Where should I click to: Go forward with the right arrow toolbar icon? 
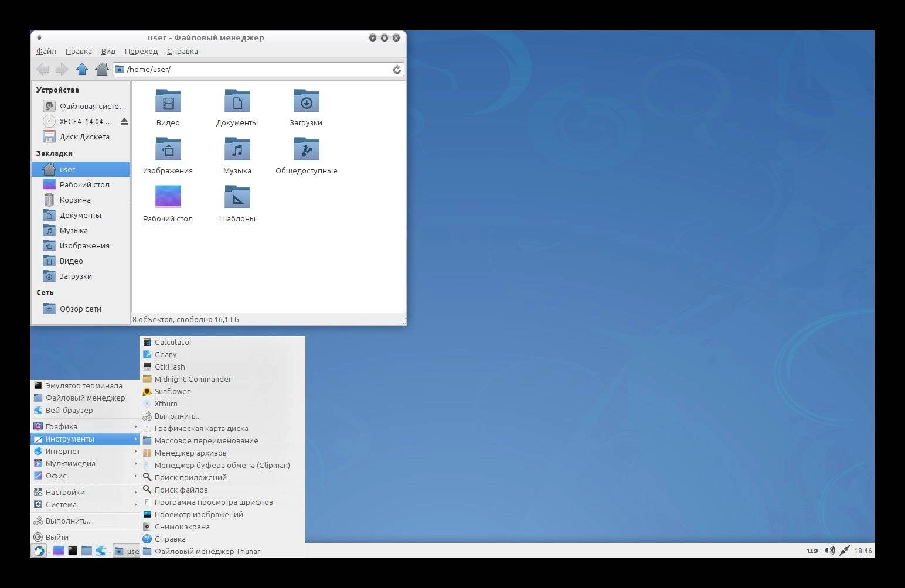click(62, 69)
